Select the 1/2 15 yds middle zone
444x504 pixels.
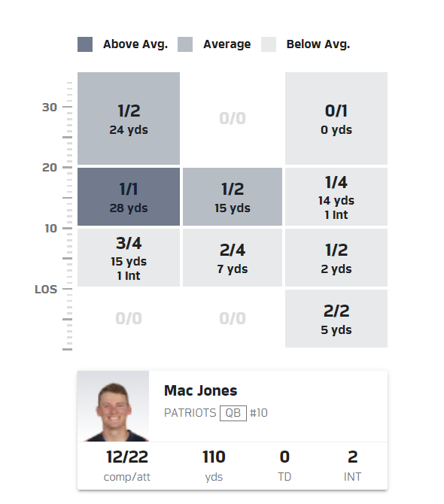pos(233,197)
